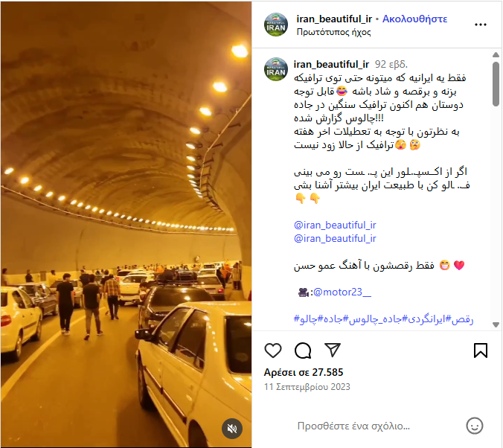
Task: Open the @motor23__ mention link
Action: pyautogui.click(x=342, y=292)
